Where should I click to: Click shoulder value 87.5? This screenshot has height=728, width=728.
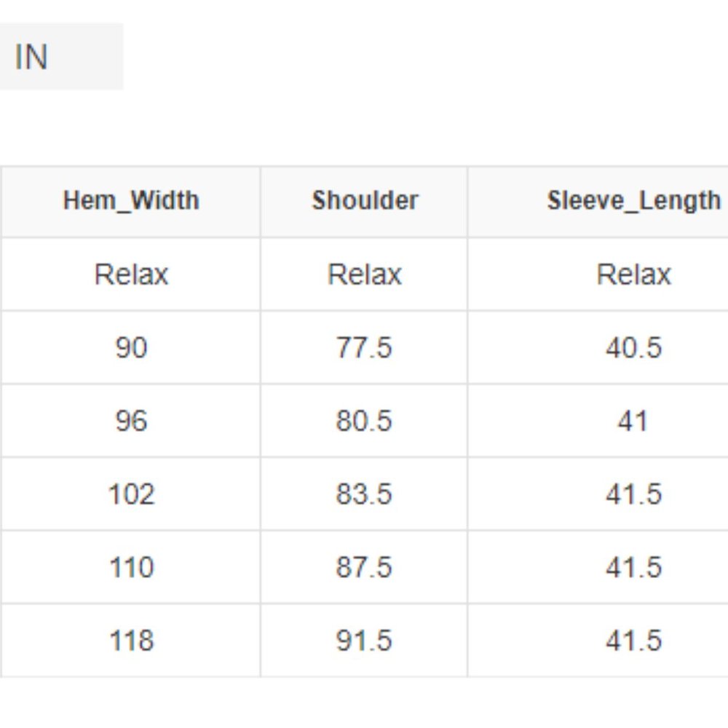(364, 567)
